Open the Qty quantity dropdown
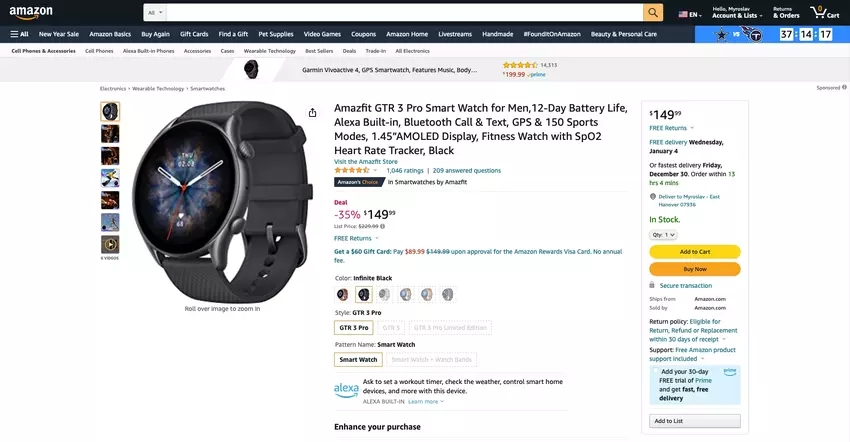 coord(664,234)
